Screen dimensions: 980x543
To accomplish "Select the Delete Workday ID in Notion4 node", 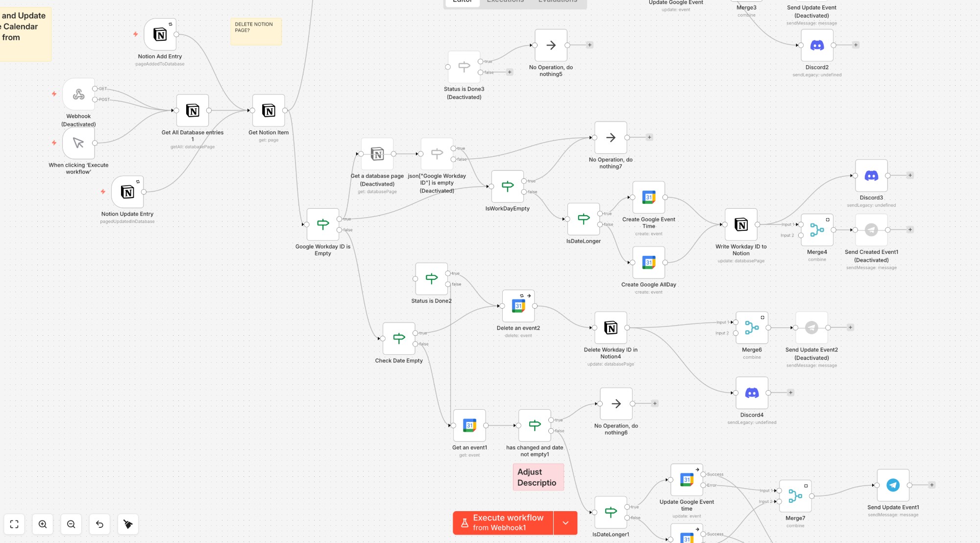I will [x=611, y=328].
